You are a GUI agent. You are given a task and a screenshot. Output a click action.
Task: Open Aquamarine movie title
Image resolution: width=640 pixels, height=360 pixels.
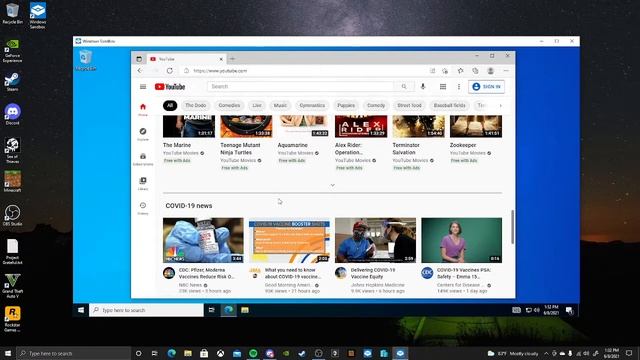(x=293, y=145)
